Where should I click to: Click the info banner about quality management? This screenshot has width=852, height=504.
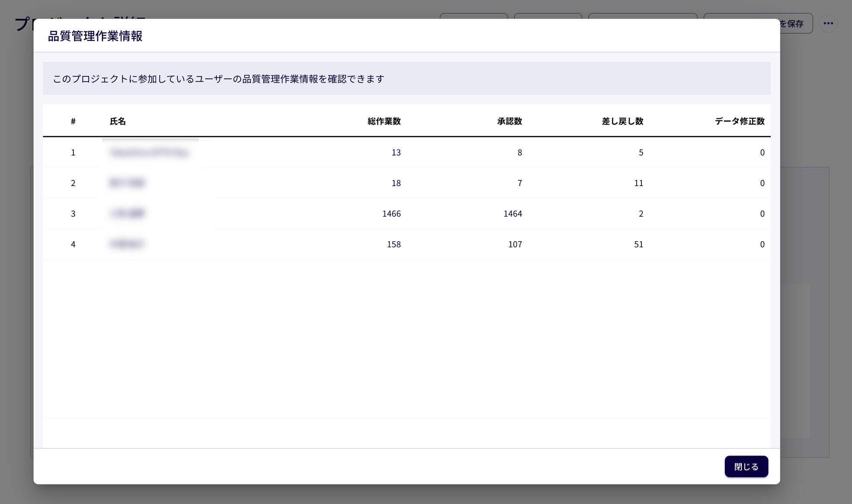click(x=218, y=79)
